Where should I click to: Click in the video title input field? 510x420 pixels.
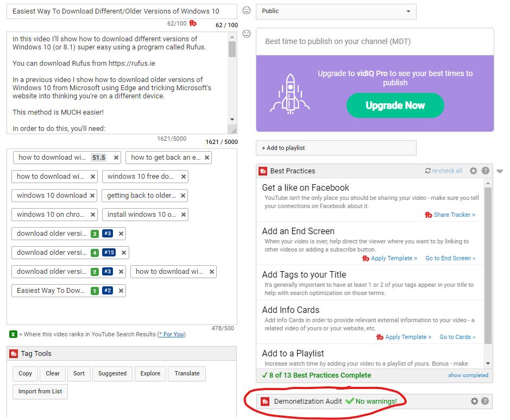[x=122, y=11]
